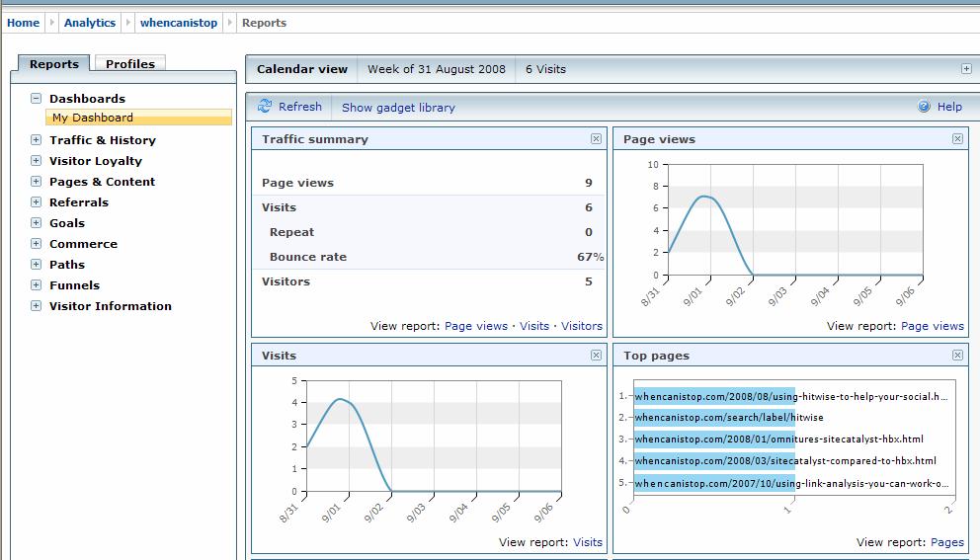Open Visitors report link in Traffic summary
The image size is (980, 560).
(x=581, y=326)
